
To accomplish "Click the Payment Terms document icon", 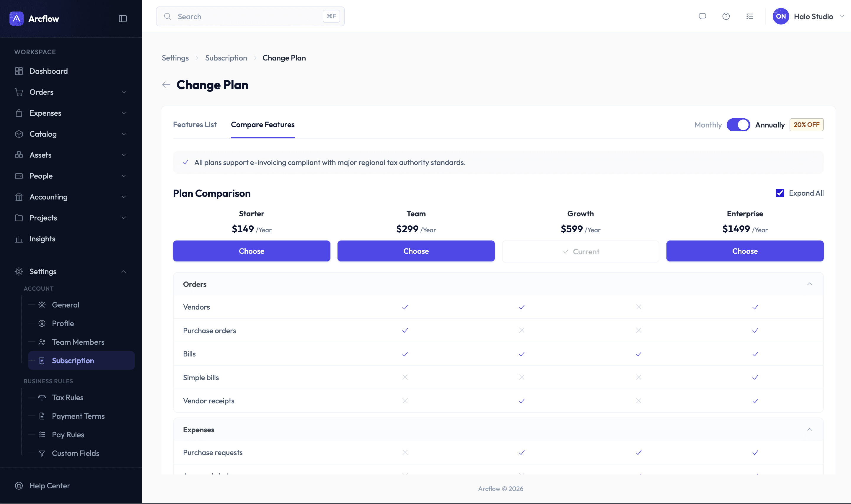I will click(42, 416).
